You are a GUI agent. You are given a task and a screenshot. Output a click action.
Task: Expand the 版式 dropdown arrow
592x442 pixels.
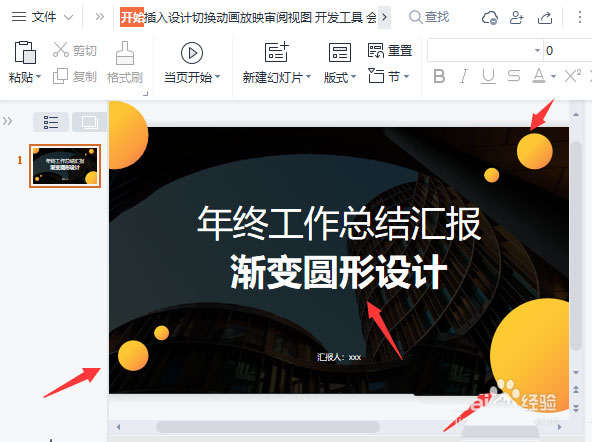pyautogui.click(x=353, y=77)
